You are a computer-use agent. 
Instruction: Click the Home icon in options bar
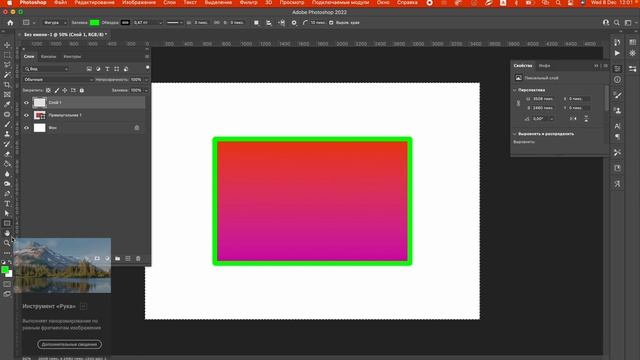point(10,23)
